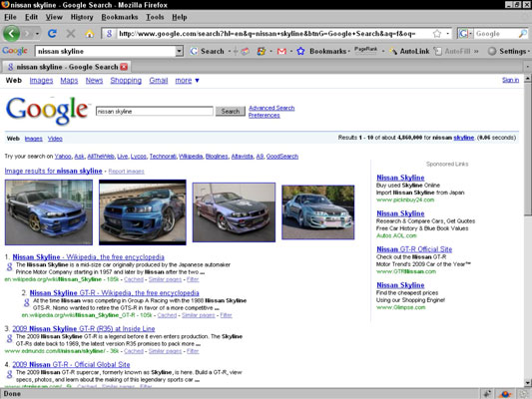
Task: Open Gmail from the toolbar envelope icon
Action: (x=281, y=52)
